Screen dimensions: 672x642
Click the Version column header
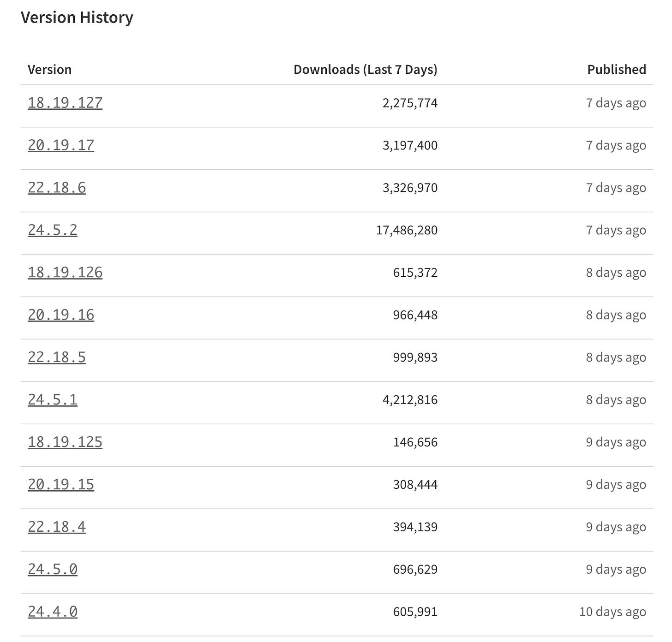click(49, 69)
